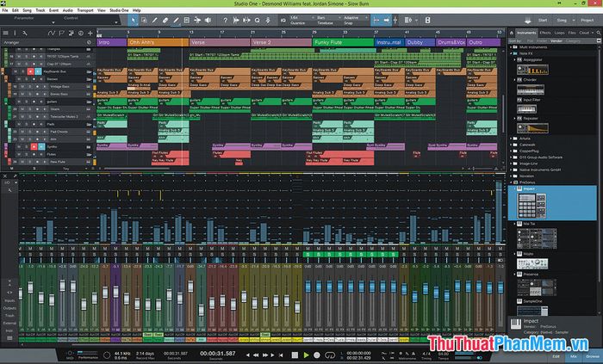
Task: Click the Q quantize icon in toolbar
Action: click(258, 21)
